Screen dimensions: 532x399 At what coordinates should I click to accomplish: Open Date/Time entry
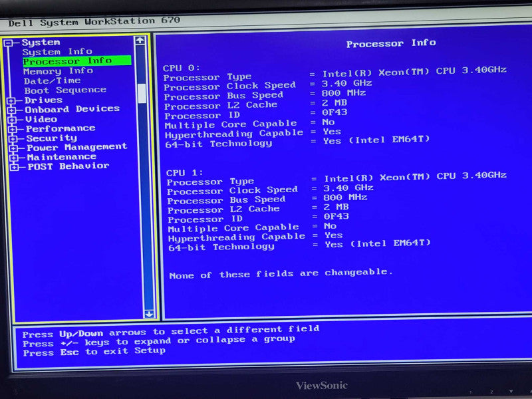click(53, 81)
